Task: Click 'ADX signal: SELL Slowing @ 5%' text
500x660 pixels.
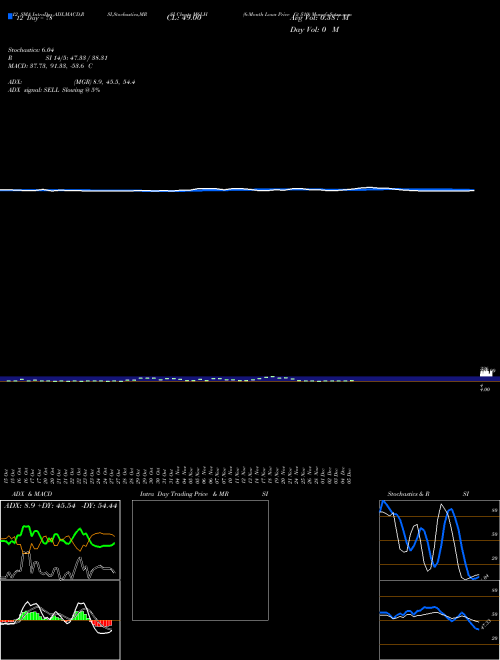Action: [54, 90]
